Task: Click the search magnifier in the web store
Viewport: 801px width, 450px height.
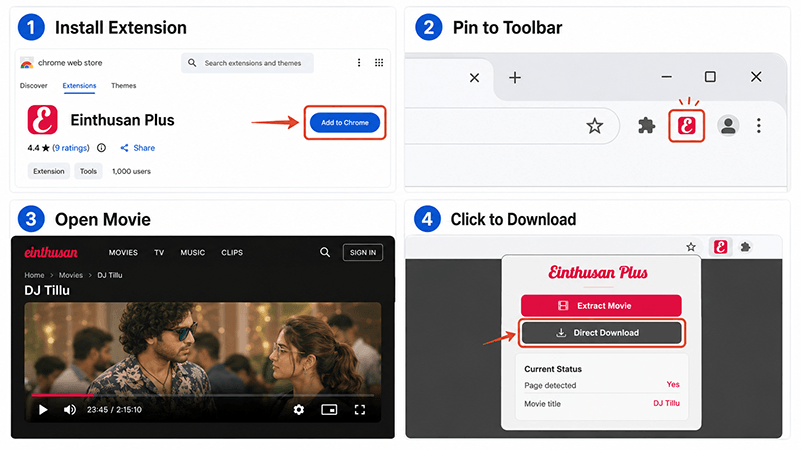Action: point(192,63)
